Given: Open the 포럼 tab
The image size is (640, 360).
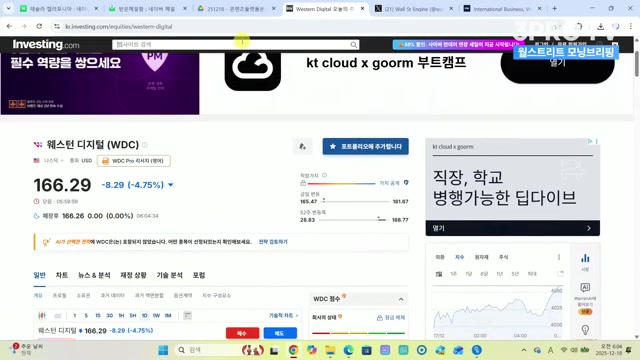Looking at the screenshot, I should (x=199, y=275).
